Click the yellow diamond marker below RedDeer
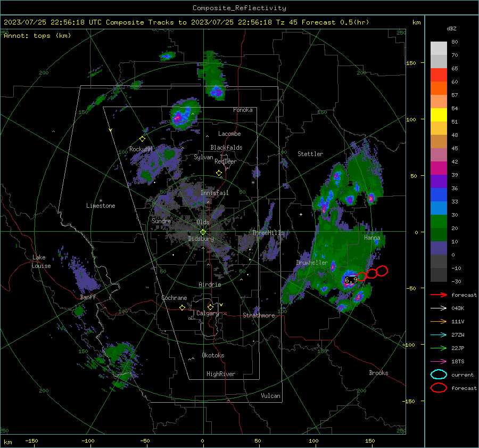479x448 pixels. click(x=219, y=173)
